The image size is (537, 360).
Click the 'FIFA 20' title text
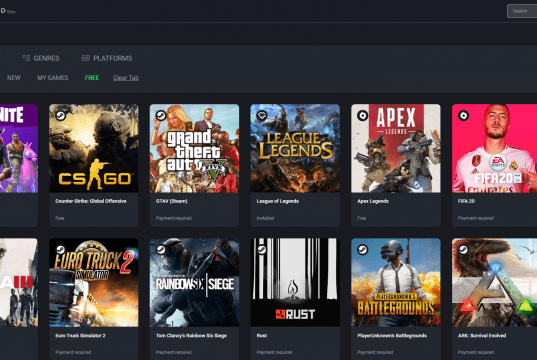[466, 201]
